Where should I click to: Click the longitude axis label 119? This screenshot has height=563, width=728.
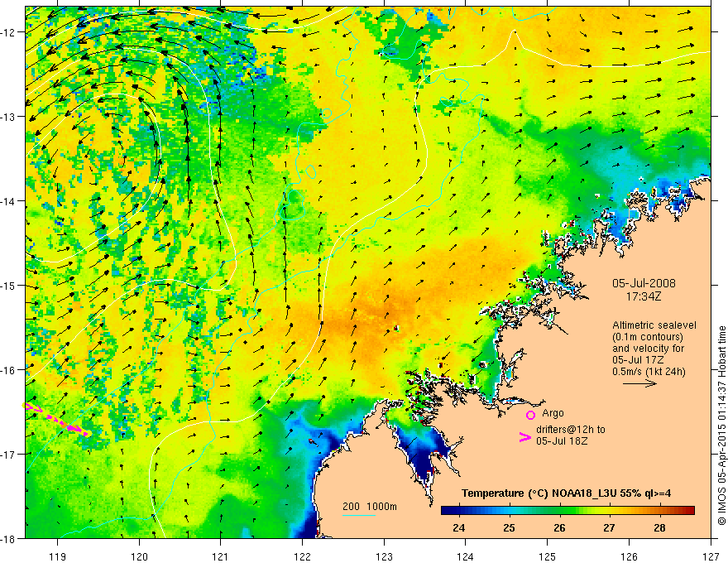click(x=58, y=556)
